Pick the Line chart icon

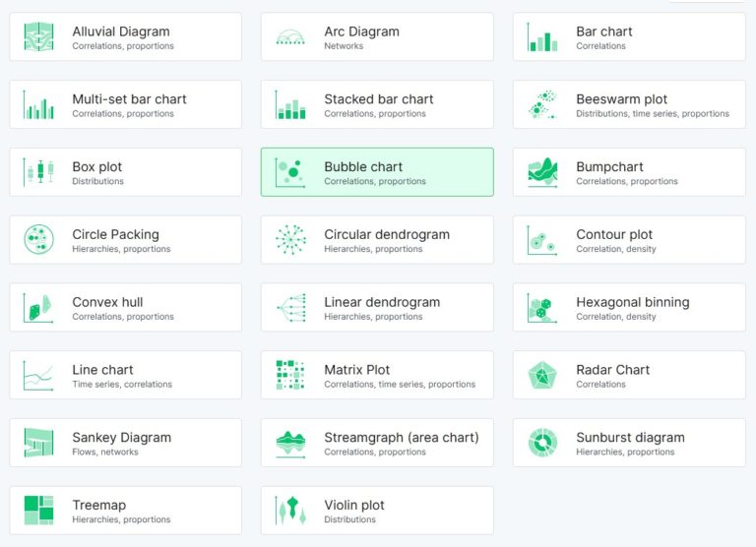click(x=38, y=375)
